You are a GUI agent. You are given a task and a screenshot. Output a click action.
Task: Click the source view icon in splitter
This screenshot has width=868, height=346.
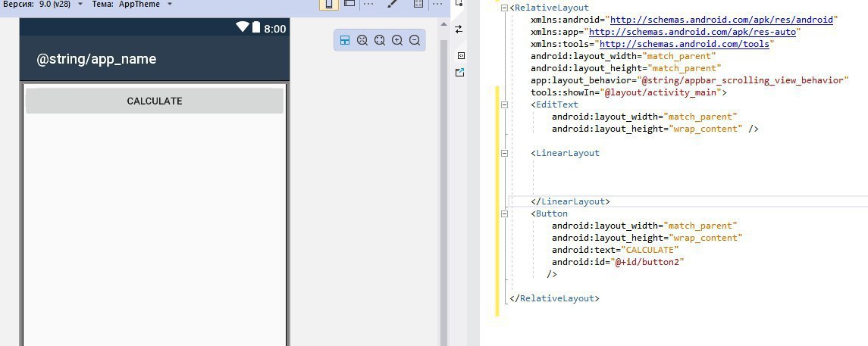(461, 56)
